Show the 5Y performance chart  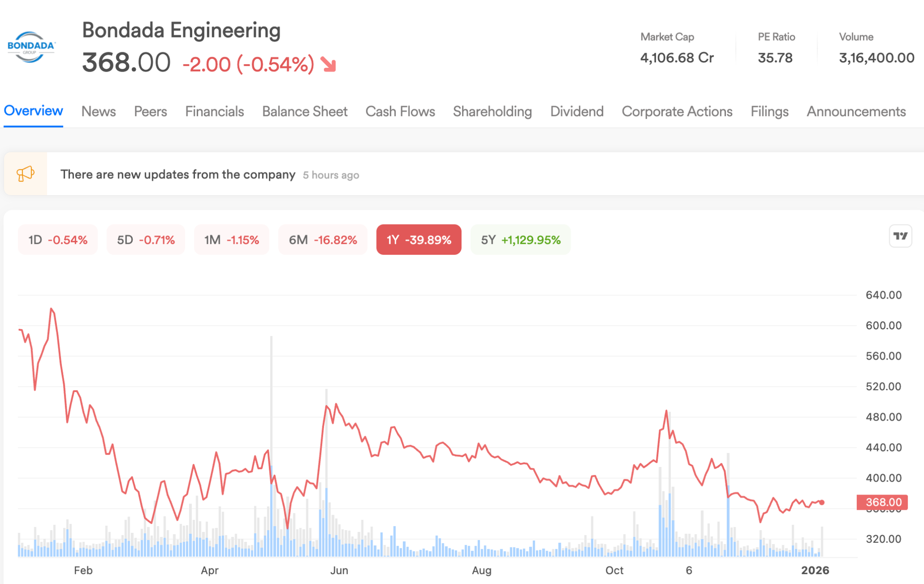click(520, 240)
